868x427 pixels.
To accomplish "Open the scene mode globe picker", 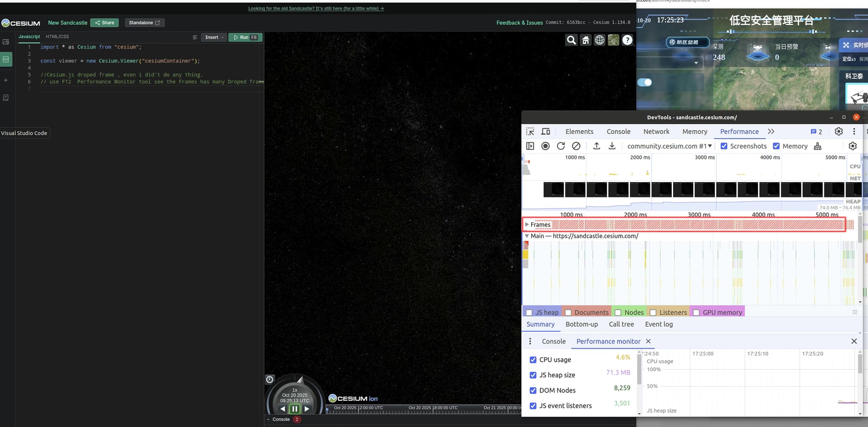I will click(x=599, y=40).
